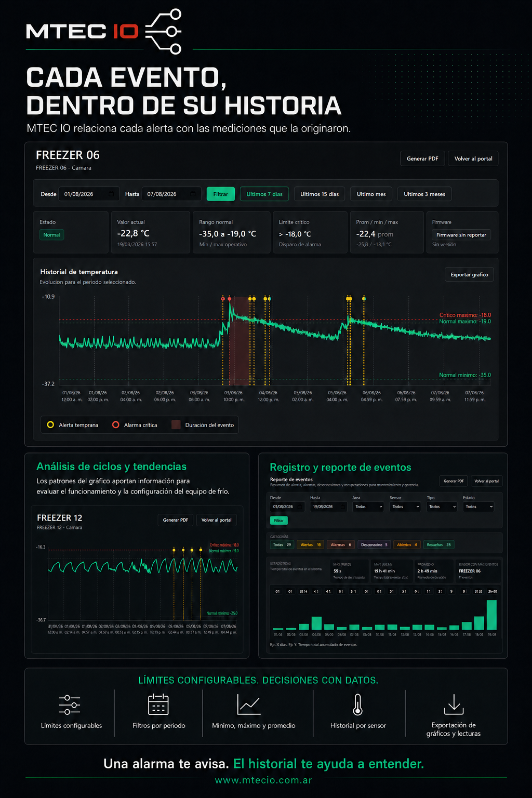Click the 19 h 41 min statistic
Image resolution: width=532 pixels, height=798 pixels.
[384, 571]
